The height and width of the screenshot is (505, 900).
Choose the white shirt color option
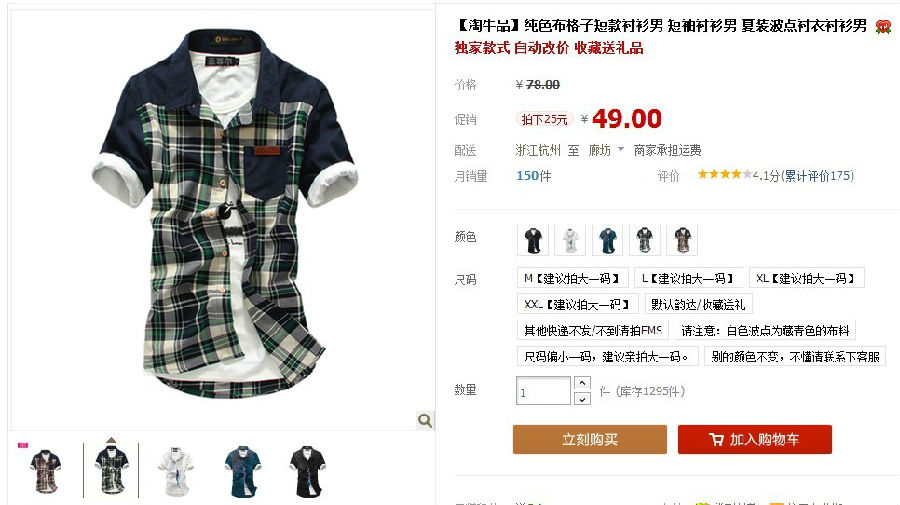[570, 240]
